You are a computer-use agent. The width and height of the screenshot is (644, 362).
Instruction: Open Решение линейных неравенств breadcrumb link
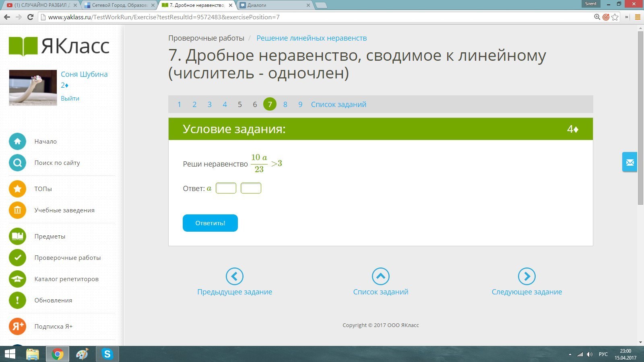312,38
